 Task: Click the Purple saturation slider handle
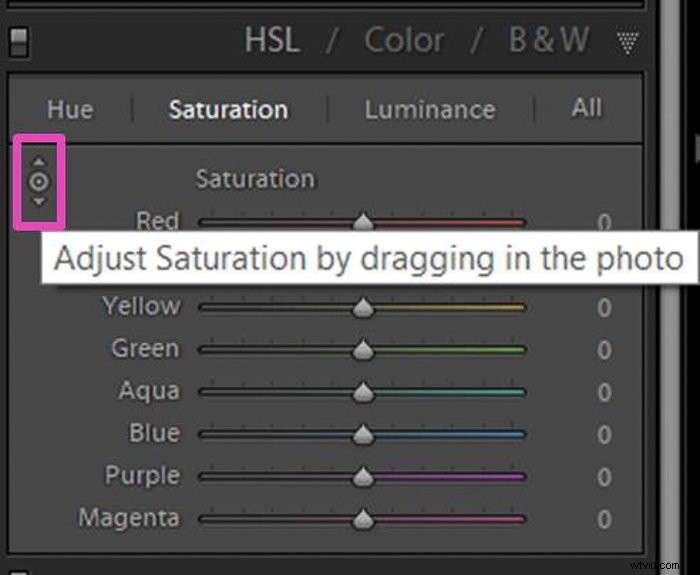(x=363, y=476)
